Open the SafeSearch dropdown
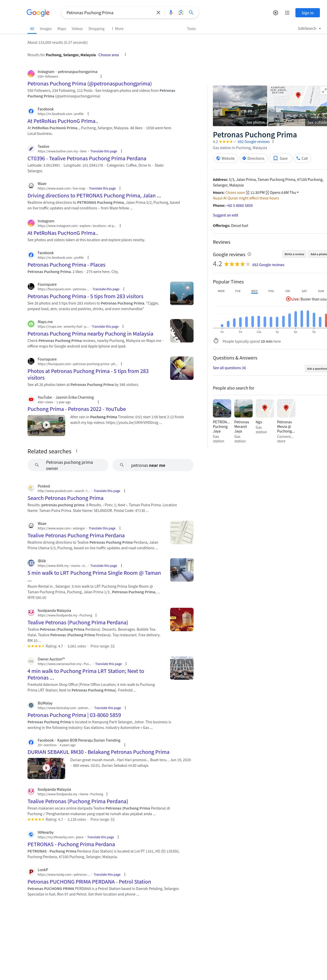327x980 pixels. point(309,28)
